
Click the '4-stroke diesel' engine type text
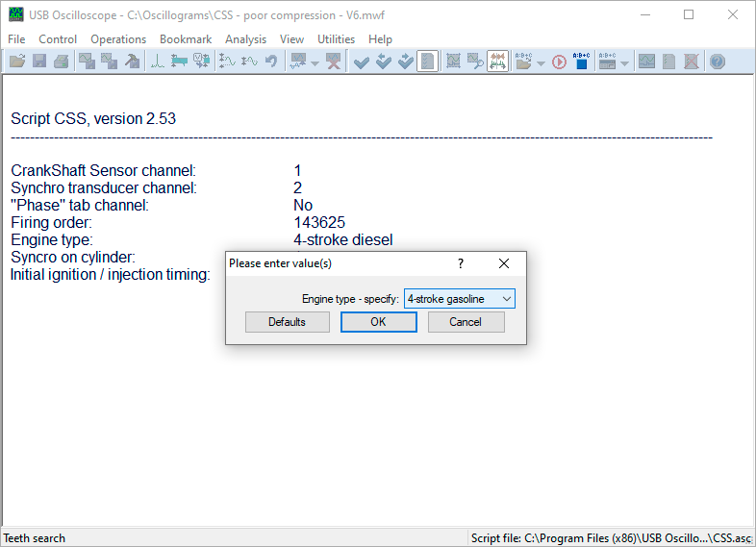[x=342, y=240]
